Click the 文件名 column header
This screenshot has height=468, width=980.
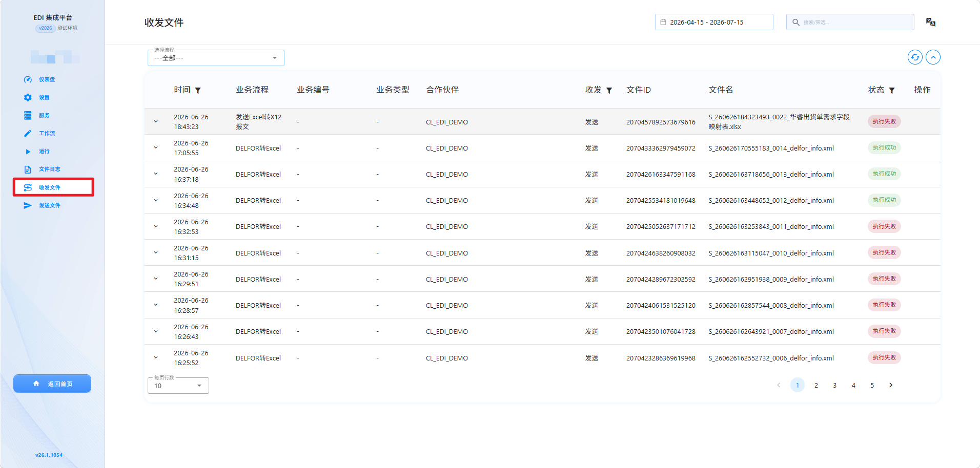[721, 90]
